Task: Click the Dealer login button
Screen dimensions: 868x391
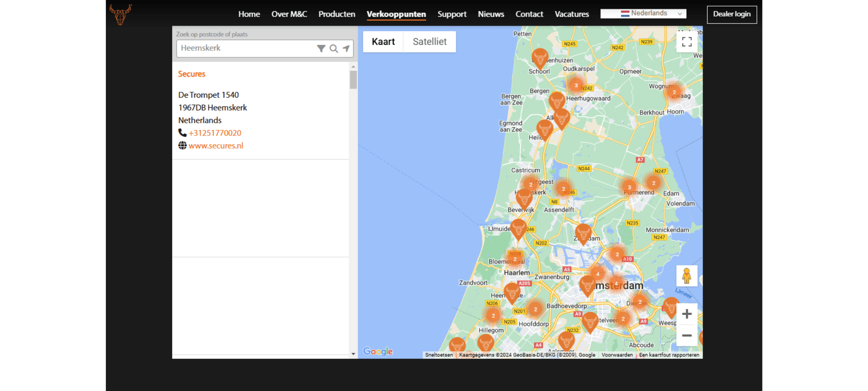Action: pyautogui.click(x=732, y=14)
